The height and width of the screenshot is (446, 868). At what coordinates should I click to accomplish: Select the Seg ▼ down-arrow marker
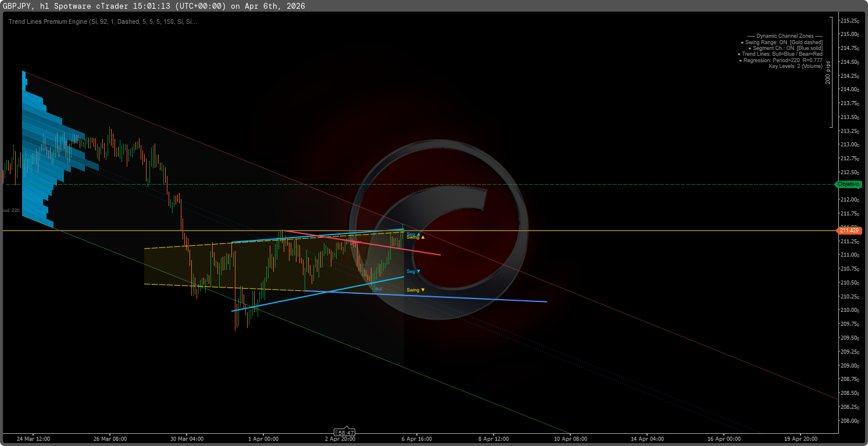pos(419,271)
